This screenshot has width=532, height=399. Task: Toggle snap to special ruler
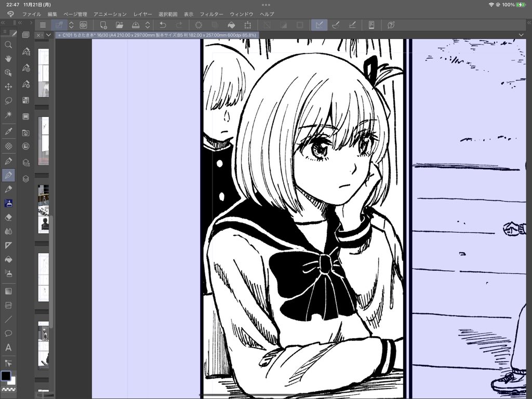(x=336, y=25)
